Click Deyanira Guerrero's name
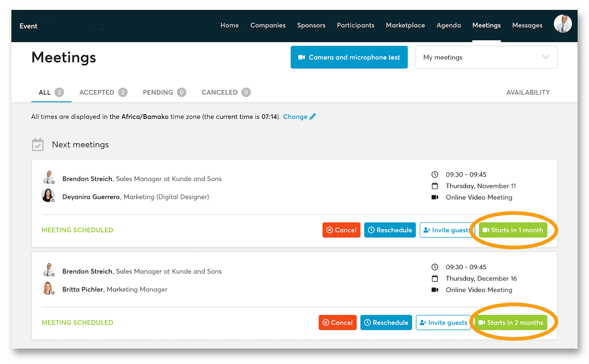 (91, 197)
